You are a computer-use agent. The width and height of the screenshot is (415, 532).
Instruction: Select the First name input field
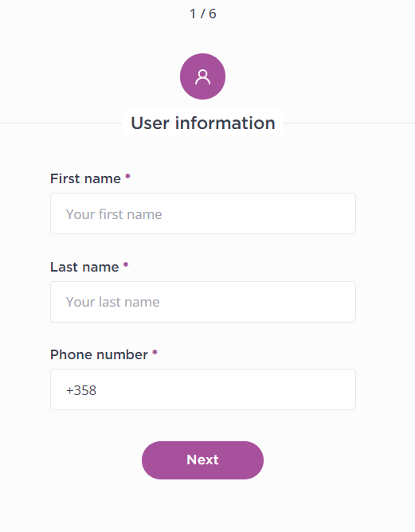point(203,213)
